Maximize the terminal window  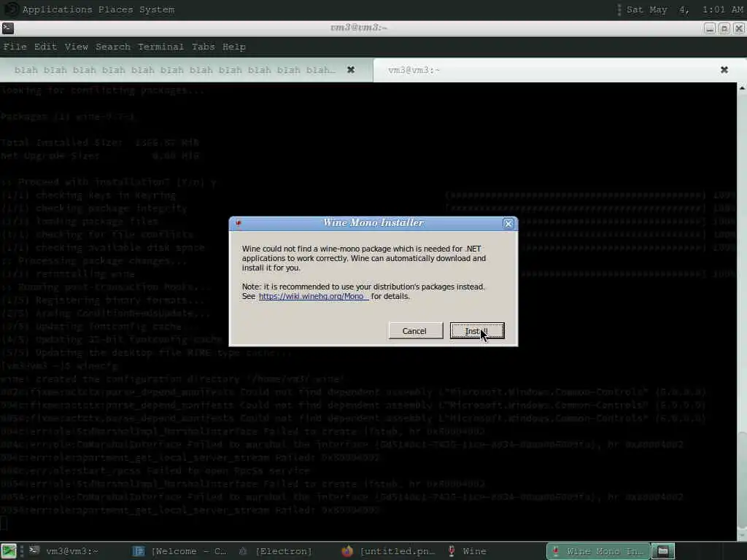click(724, 28)
